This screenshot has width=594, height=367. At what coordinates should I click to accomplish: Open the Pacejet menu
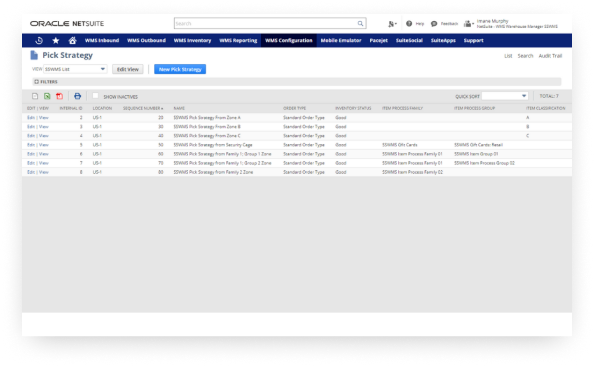click(x=378, y=41)
